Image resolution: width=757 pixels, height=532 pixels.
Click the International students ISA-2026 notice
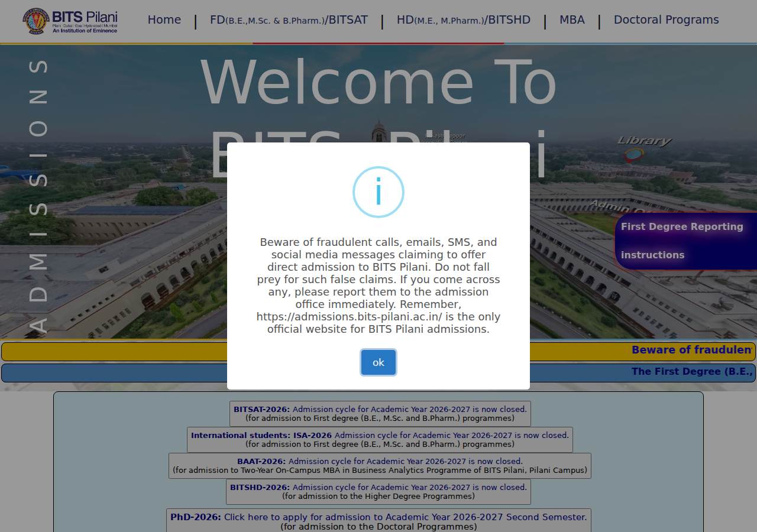380,440
